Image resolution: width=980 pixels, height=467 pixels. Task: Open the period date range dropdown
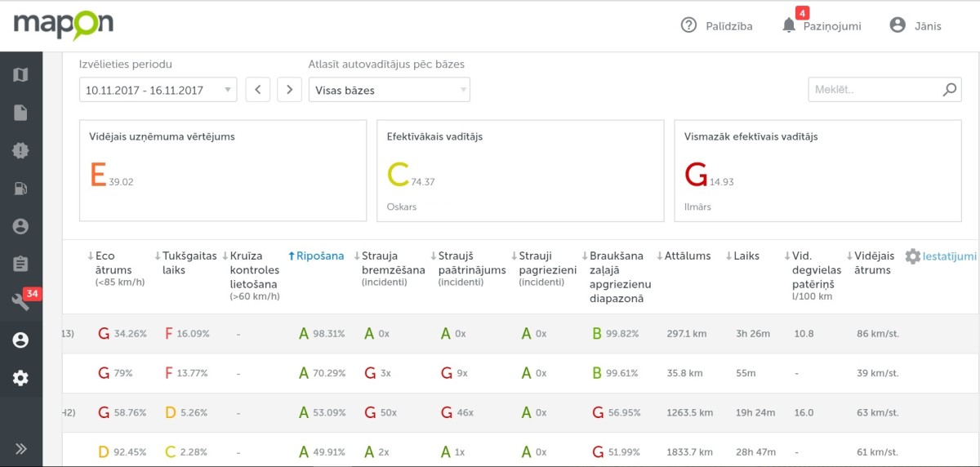(158, 90)
